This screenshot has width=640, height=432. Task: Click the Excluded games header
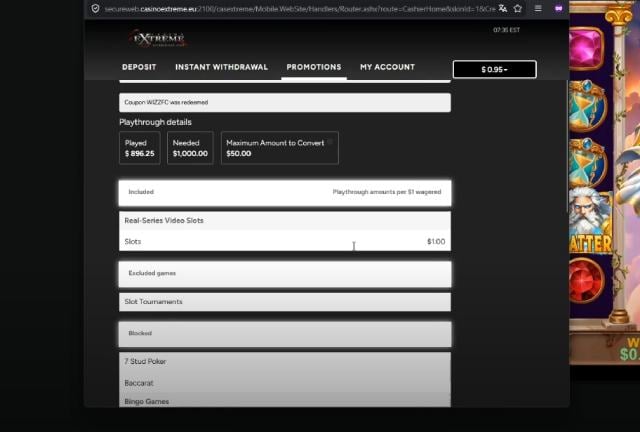(x=285, y=274)
